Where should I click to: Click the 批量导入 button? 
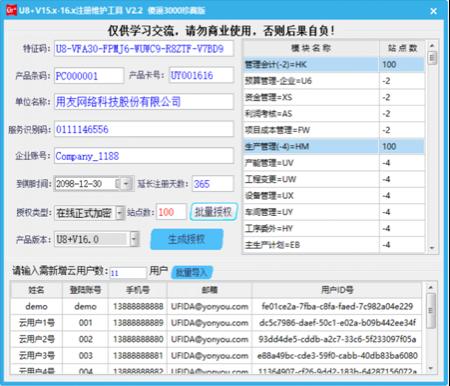pyautogui.click(x=192, y=272)
